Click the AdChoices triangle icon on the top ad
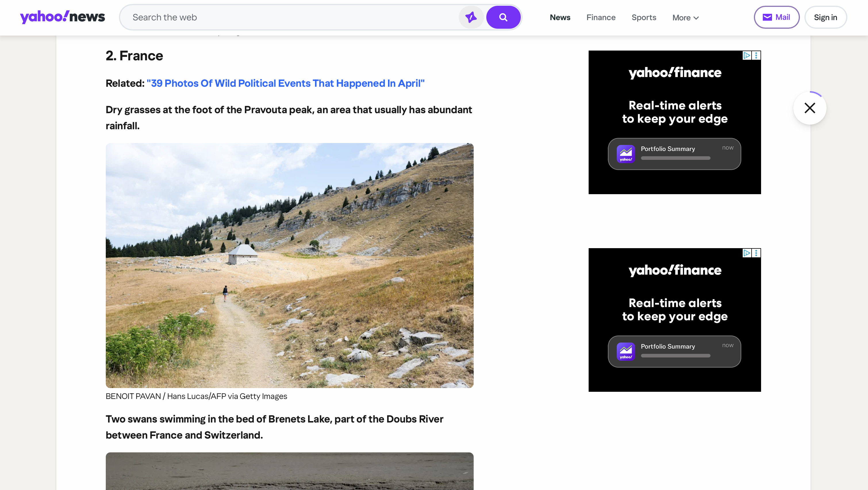868x490 pixels. [747, 55]
